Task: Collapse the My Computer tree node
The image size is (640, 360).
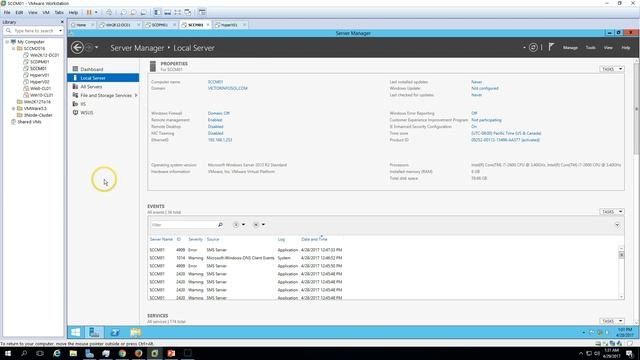Action: tap(7, 42)
